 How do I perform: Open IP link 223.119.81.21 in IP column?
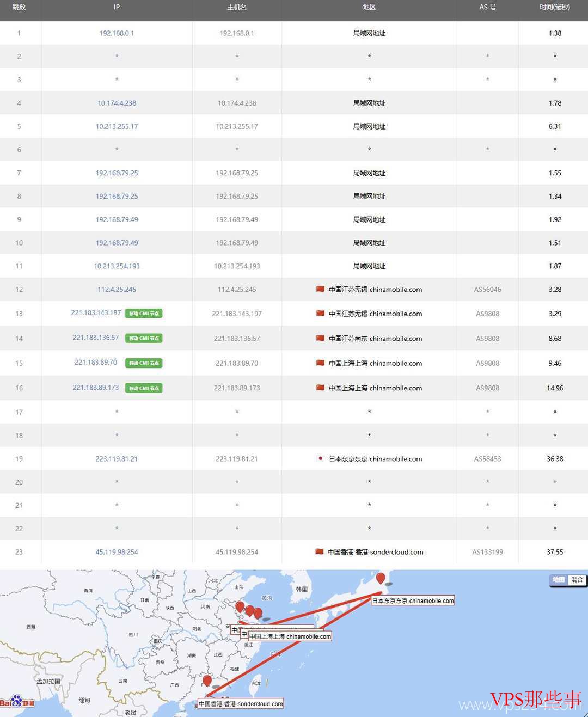pos(117,459)
